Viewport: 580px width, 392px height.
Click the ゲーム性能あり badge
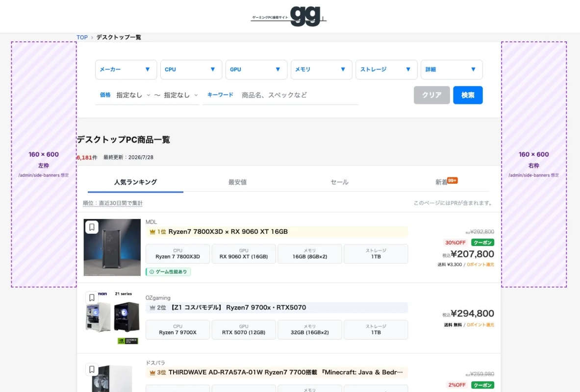pos(168,272)
